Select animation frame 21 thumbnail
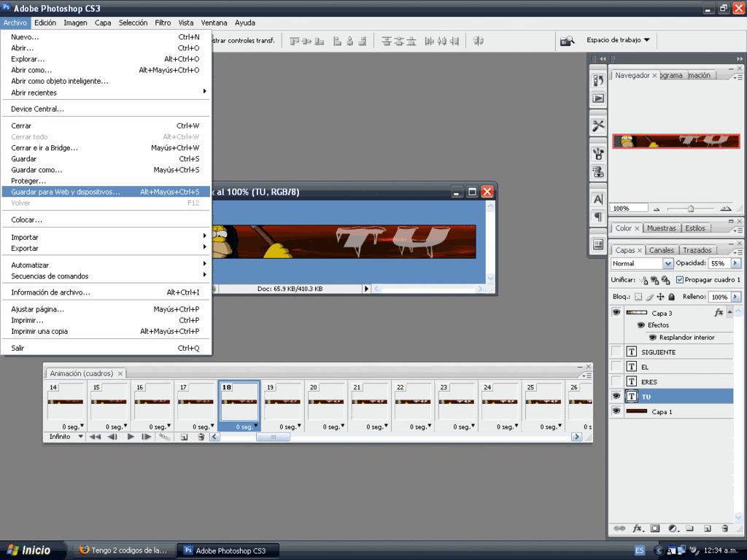747x560 pixels. tap(368, 402)
